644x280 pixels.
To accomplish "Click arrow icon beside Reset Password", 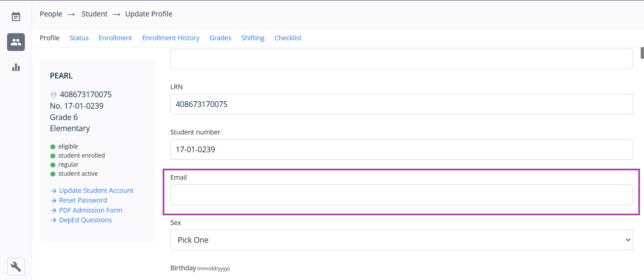I will coord(53,201).
